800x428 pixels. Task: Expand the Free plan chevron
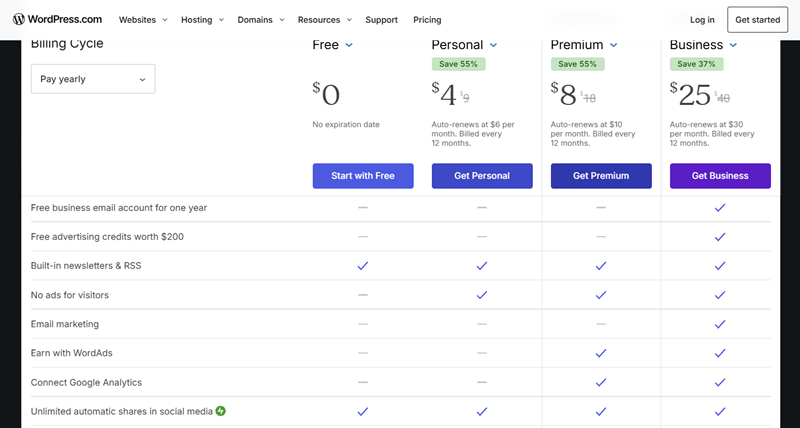click(x=349, y=45)
